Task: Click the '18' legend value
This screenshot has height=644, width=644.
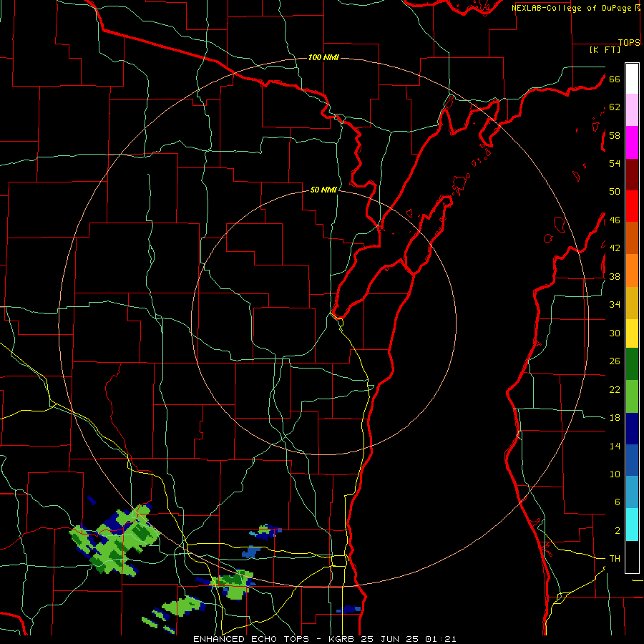Action: [x=615, y=418]
